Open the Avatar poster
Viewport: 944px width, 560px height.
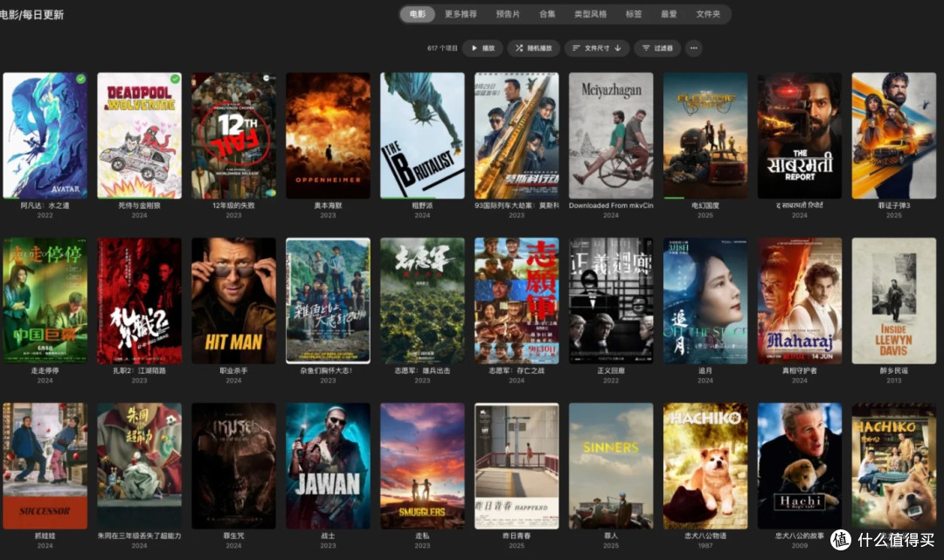coord(45,135)
